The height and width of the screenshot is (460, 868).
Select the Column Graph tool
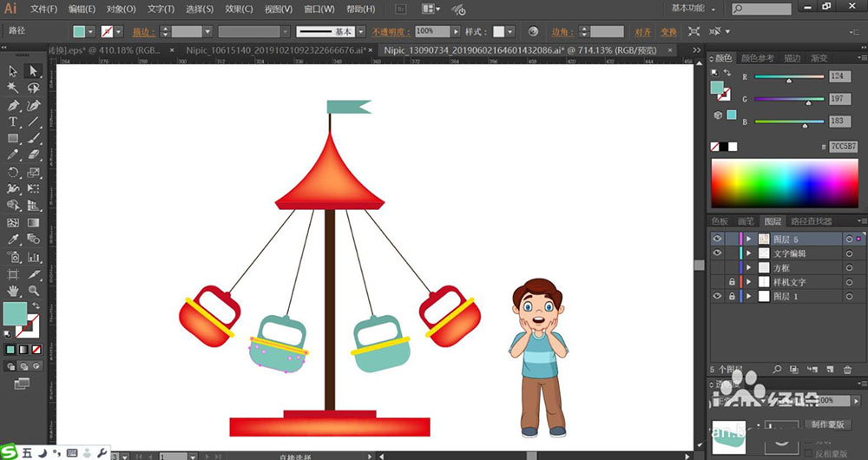(x=33, y=257)
